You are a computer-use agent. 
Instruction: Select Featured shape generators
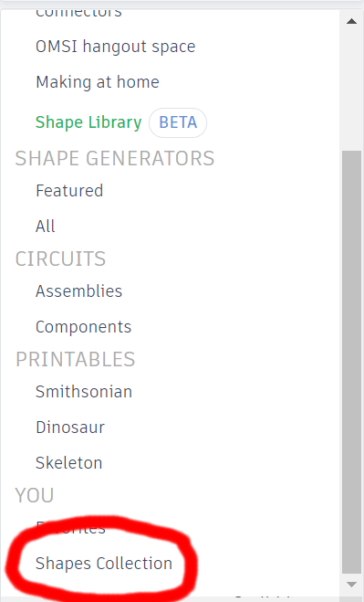[x=69, y=191]
